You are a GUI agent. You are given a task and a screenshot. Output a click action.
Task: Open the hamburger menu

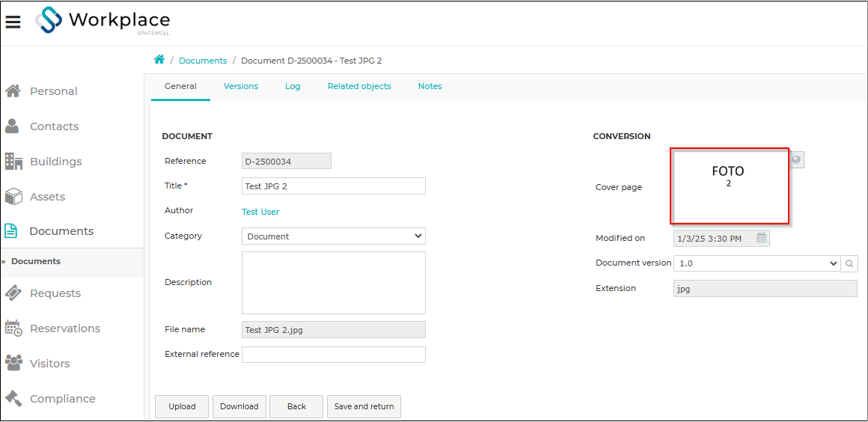[13, 22]
